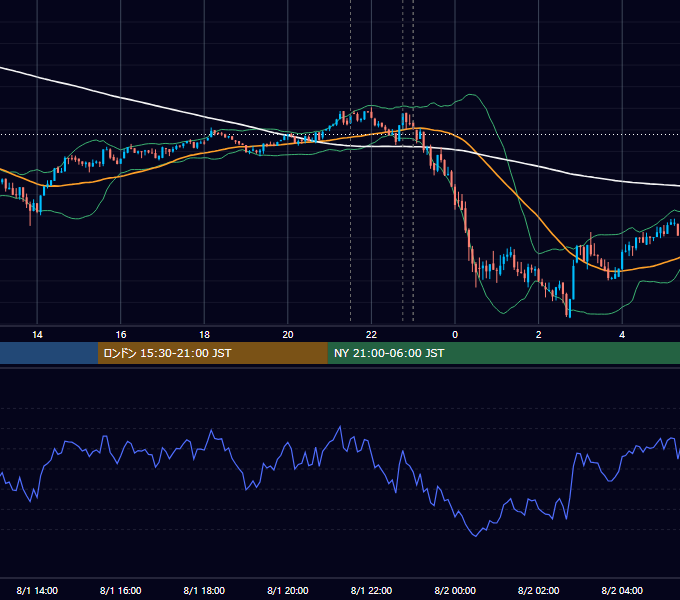Click the 0 label on price chart time axis

point(455,335)
